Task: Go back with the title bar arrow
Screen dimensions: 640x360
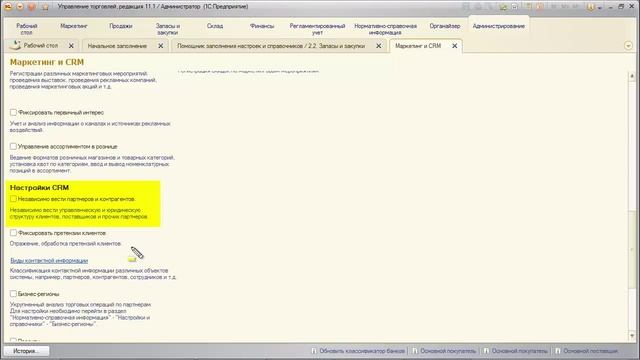Action: (20, 7)
